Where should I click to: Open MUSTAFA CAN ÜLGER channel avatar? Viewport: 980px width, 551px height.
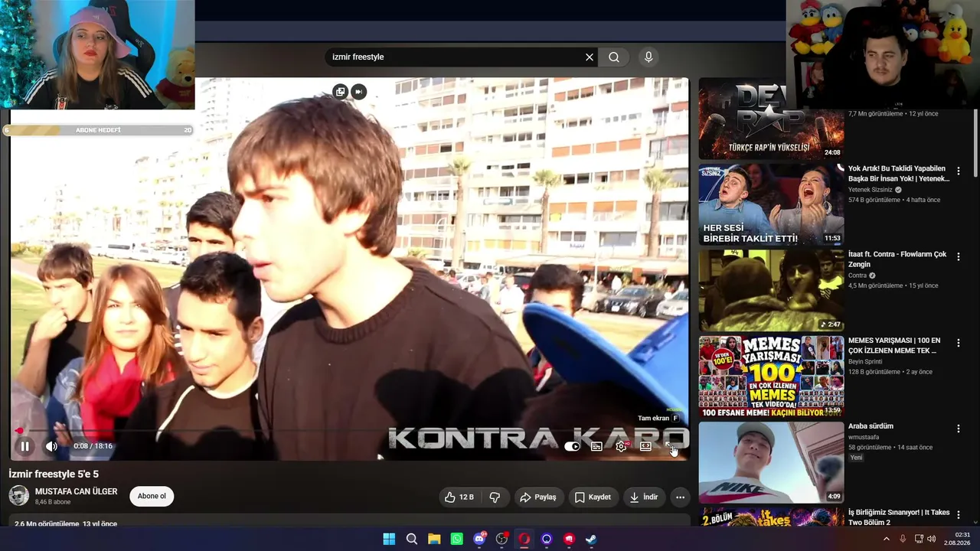19,496
